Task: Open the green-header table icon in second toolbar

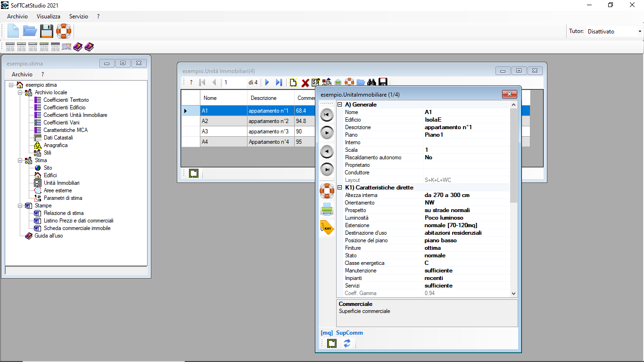Action: 44,47
